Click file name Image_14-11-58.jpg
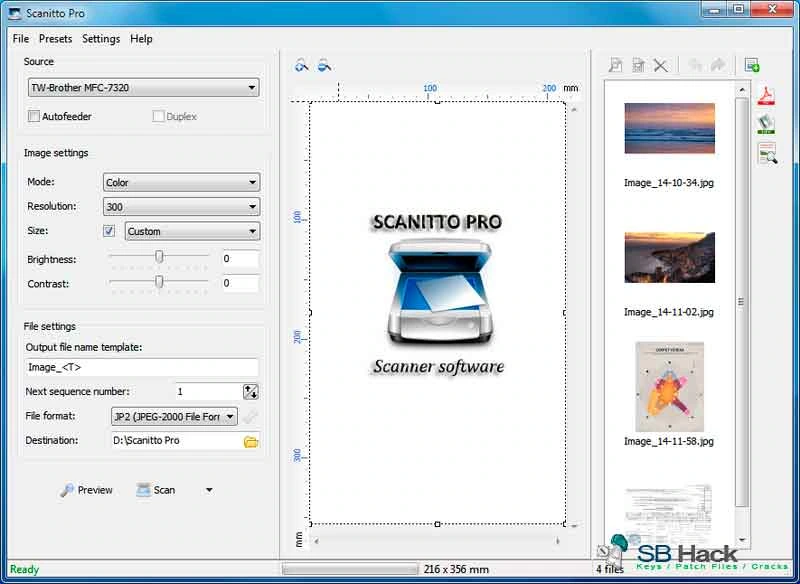The height and width of the screenshot is (584, 800). click(669, 441)
